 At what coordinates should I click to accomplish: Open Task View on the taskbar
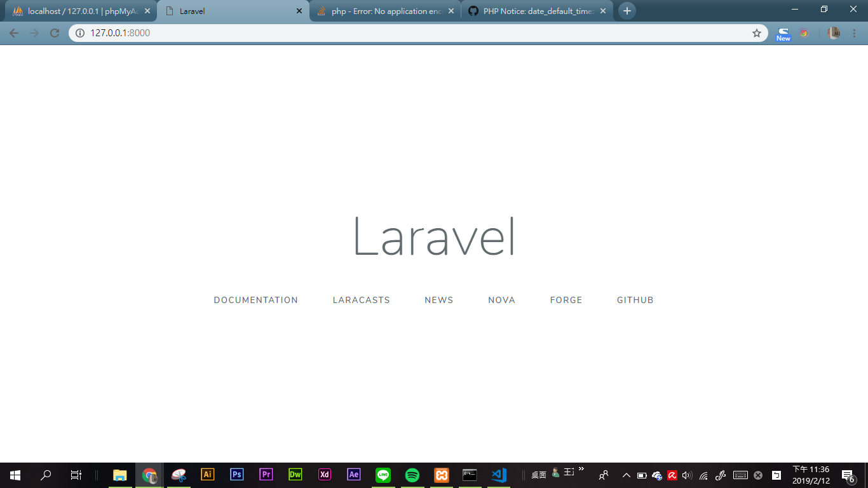(x=76, y=475)
